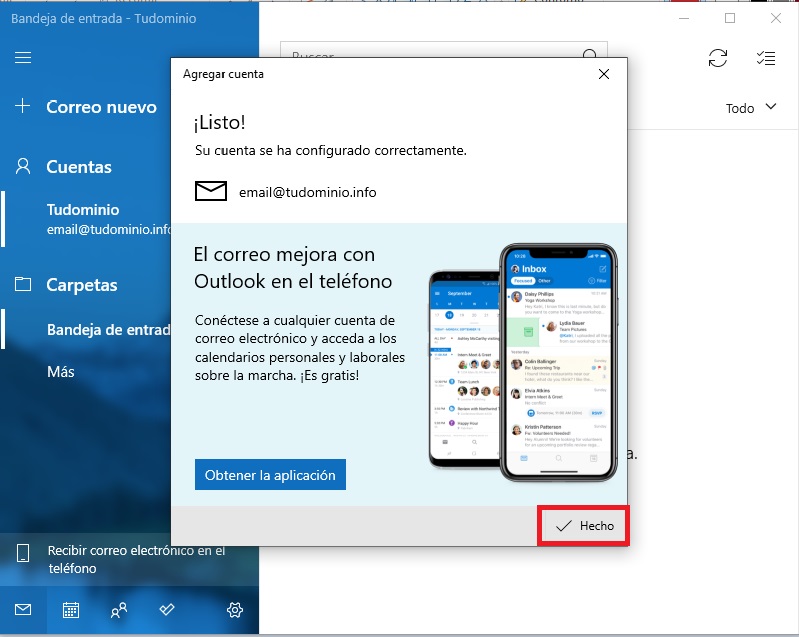Switch to Mail via envelope icon
This screenshot has height=637, width=799.
pos(23,610)
